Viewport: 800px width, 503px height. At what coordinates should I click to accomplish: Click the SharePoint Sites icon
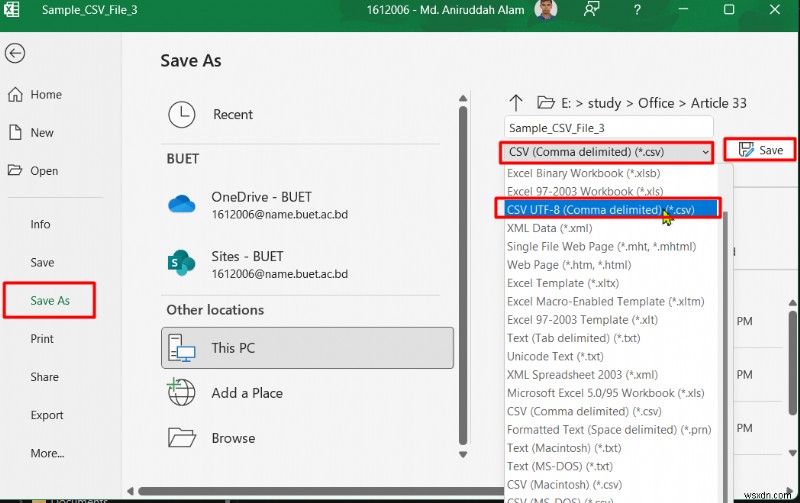[182, 263]
